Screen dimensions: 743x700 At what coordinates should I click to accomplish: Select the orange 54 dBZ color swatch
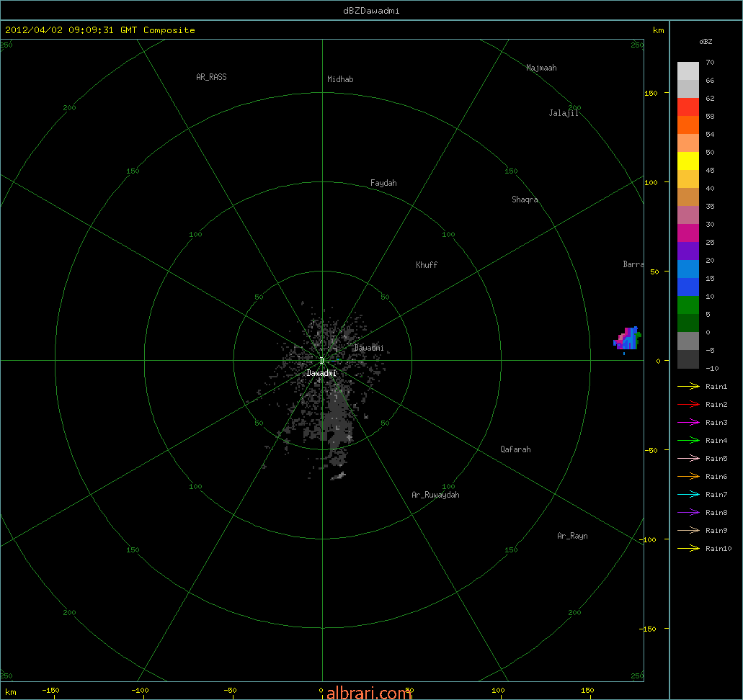[x=688, y=125]
